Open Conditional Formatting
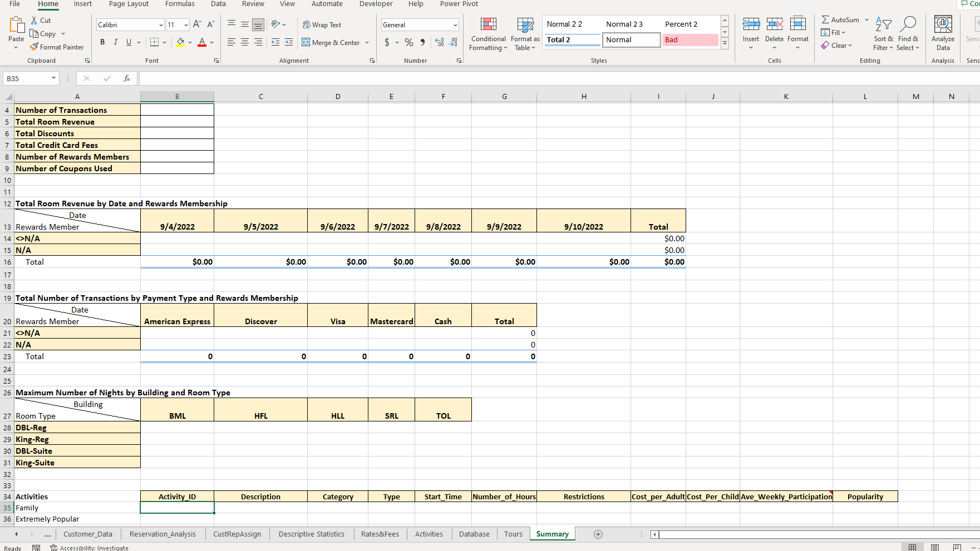The image size is (980, 551). click(x=488, y=34)
